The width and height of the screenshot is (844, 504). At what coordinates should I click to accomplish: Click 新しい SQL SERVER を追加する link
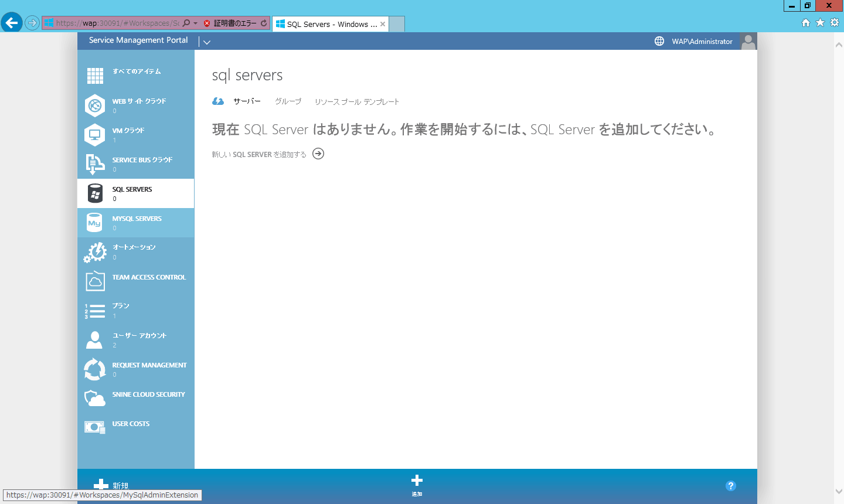(259, 154)
